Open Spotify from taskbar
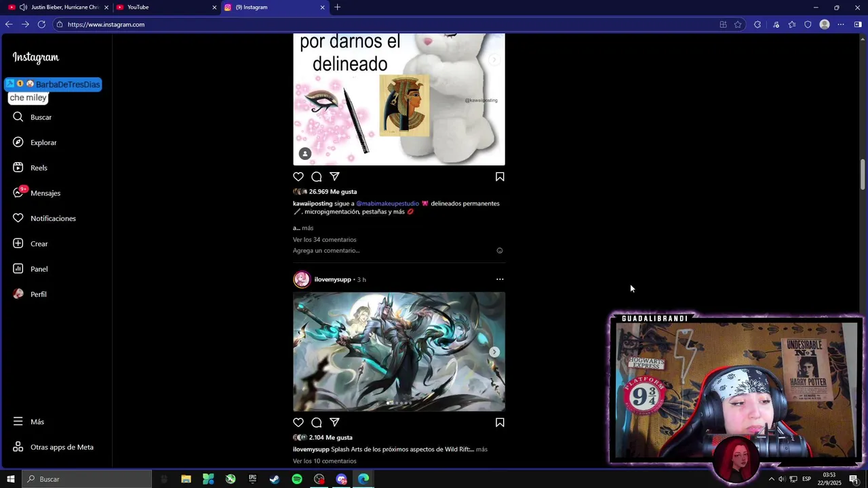The height and width of the screenshot is (488, 868). point(297,479)
